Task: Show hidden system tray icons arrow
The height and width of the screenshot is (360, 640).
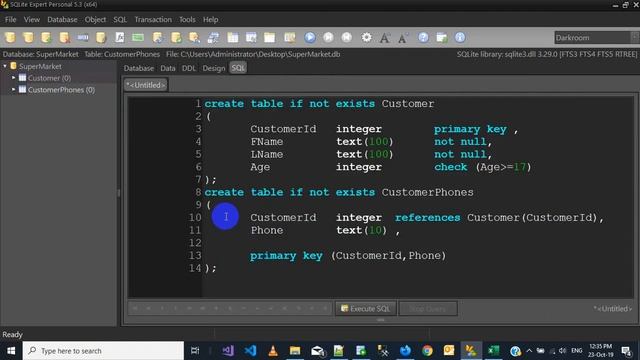Action: pos(529,351)
